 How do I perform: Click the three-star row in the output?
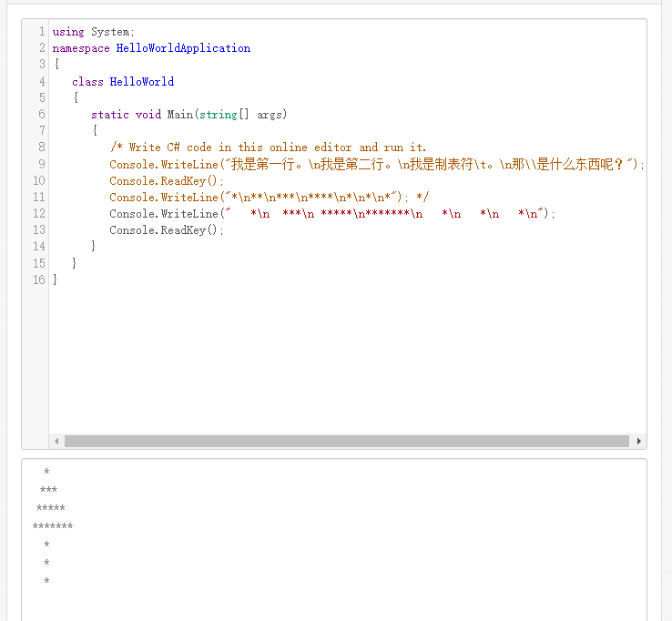point(48,490)
